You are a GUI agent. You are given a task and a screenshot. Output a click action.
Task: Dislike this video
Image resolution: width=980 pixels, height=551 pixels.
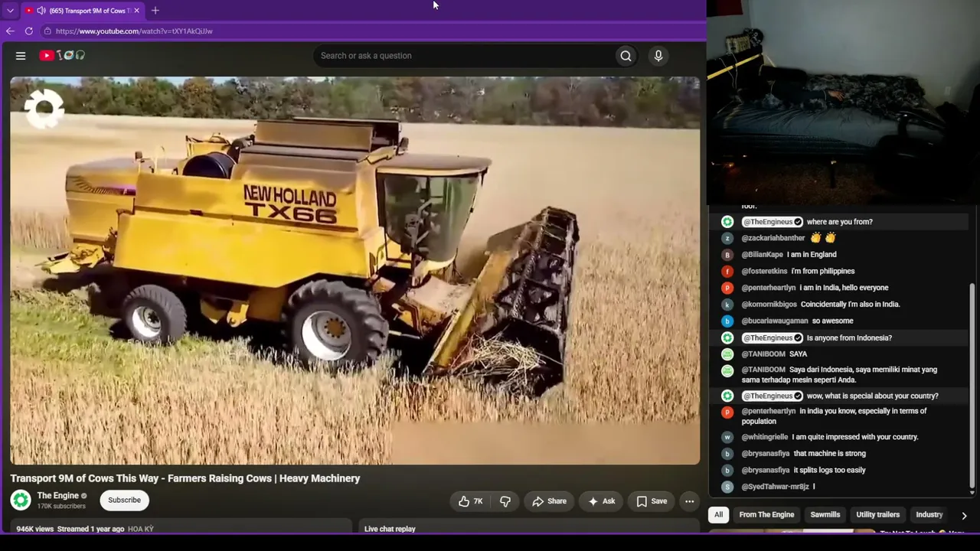coord(505,501)
